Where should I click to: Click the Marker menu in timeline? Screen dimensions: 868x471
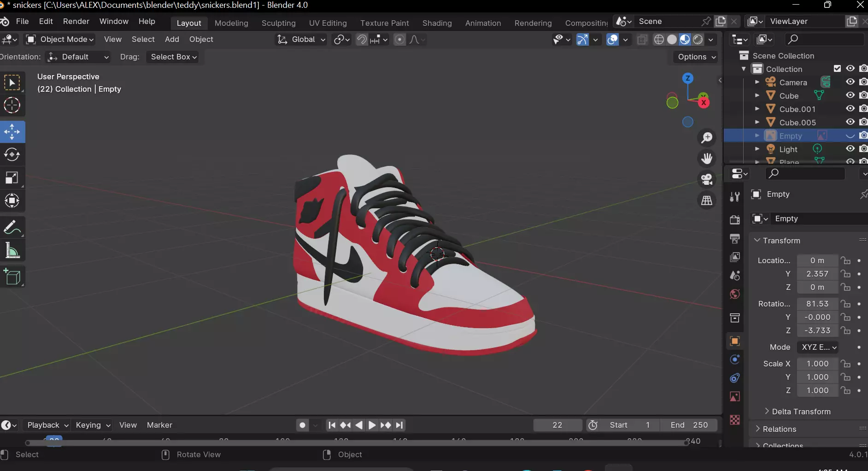(159, 425)
